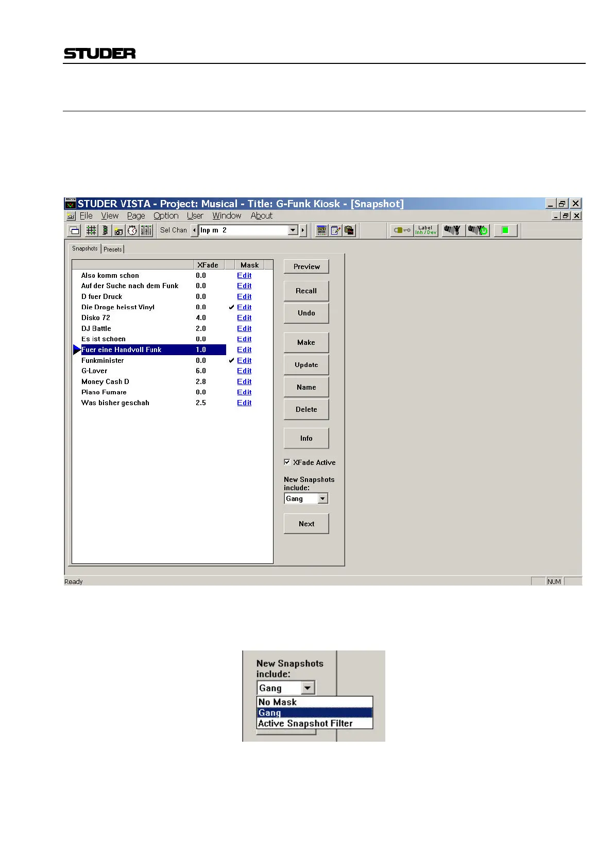Image resolution: width=613 pixels, height=868 pixels.
Task: Click the green square indicator button
Action: pos(505,230)
